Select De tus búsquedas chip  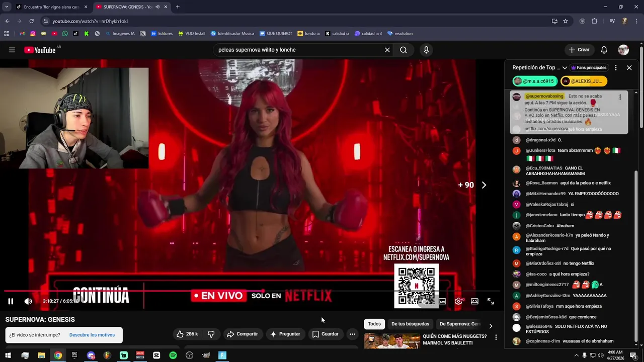pos(410,324)
